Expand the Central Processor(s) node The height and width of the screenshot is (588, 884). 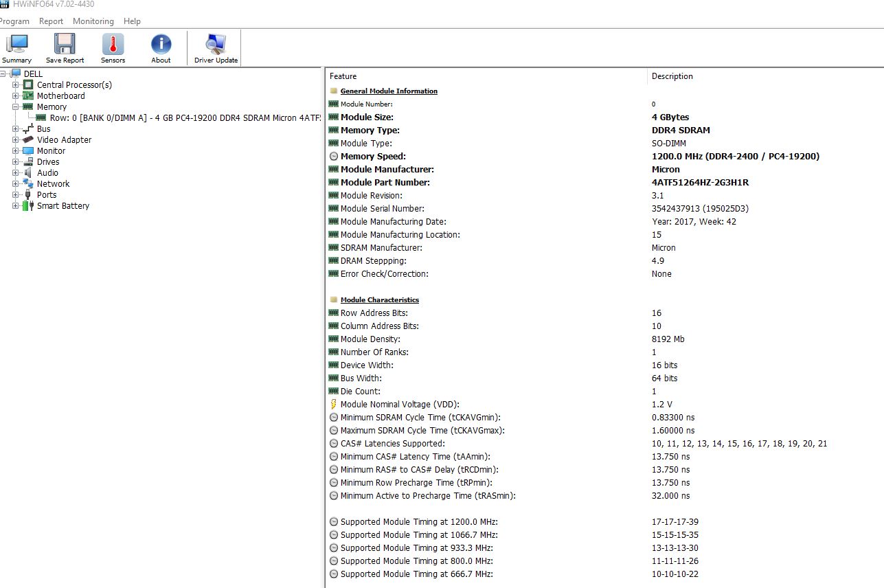coord(16,85)
